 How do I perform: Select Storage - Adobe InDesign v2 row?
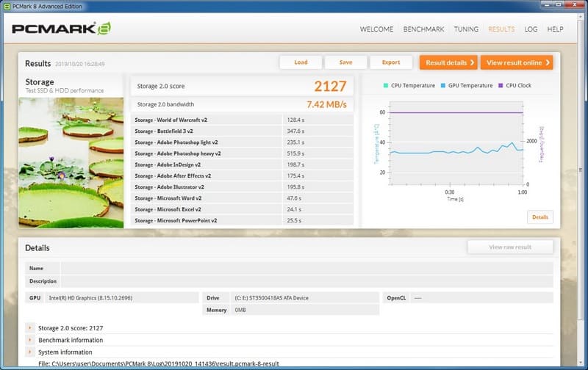click(x=243, y=164)
